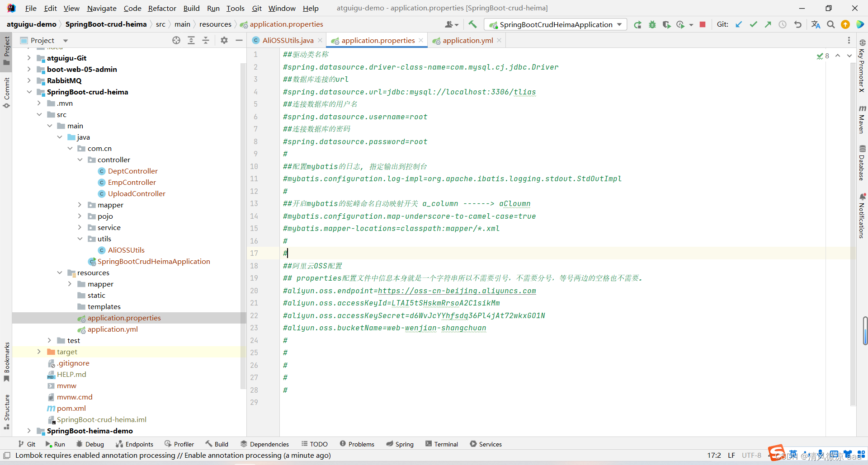This screenshot has width=868, height=465.
Task: Expand the test folder
Action: click(x=49, y=340)
